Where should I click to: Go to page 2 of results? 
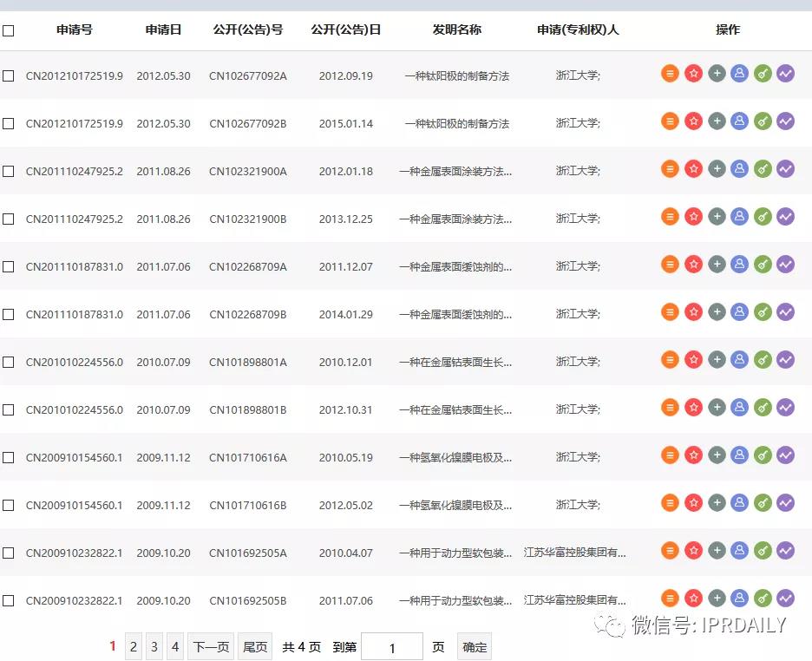pyautogui.click(x=133, y=646)
